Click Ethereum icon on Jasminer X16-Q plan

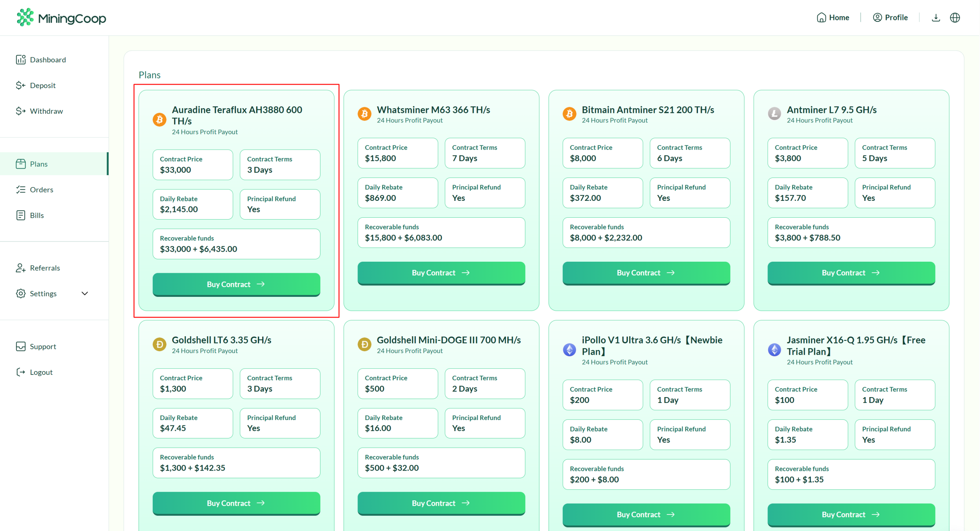[774, 350]
